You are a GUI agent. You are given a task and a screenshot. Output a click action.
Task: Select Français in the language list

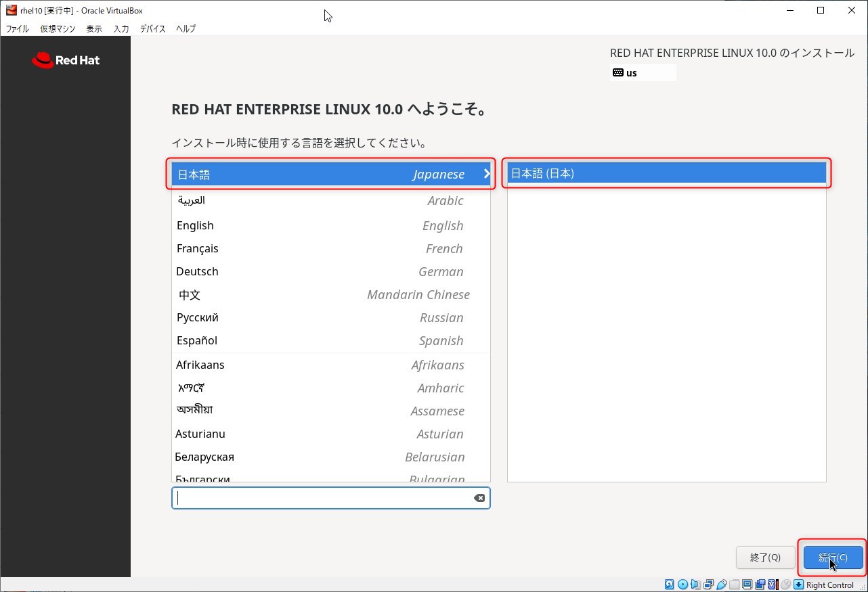pos(197,248)
